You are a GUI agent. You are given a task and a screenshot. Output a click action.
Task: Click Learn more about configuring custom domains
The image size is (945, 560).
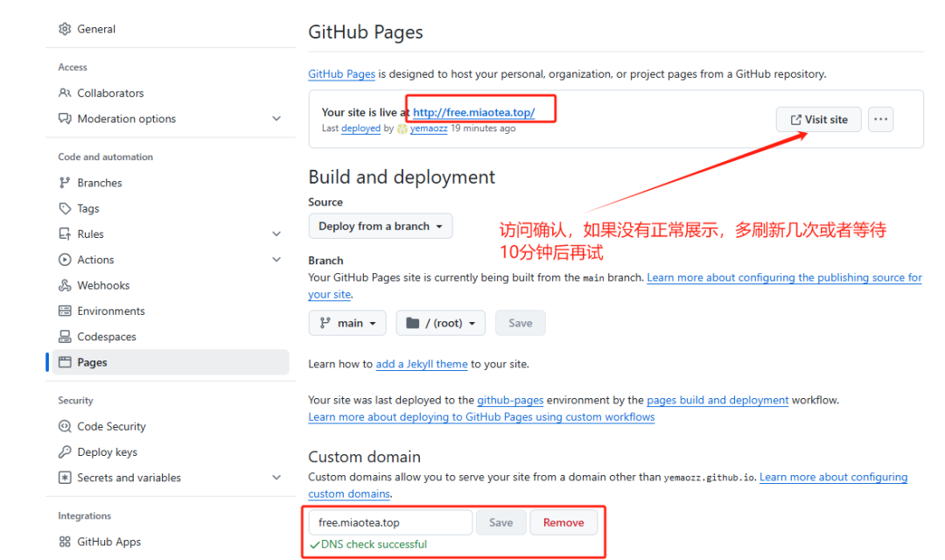(834, 478)
